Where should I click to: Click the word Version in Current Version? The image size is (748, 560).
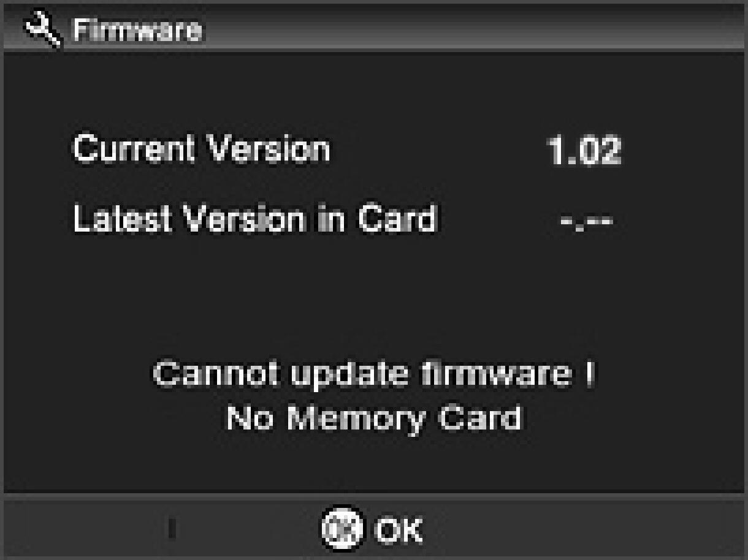(x=267, y=149)
